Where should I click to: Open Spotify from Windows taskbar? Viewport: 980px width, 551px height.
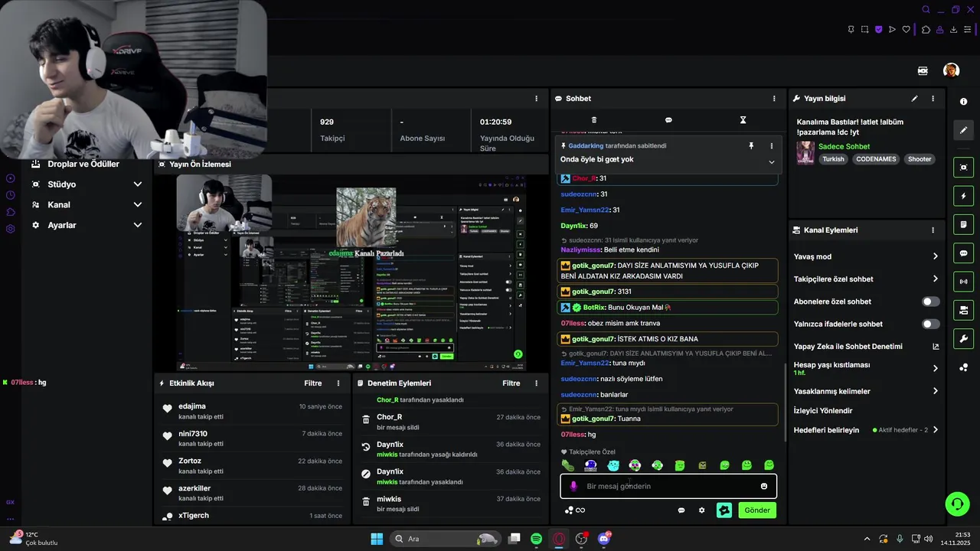click(536, 539)
